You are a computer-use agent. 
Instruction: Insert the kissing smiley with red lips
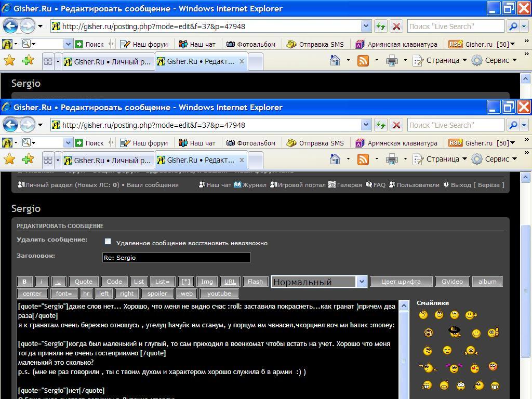pyautogui.click(x=475, y=368)
